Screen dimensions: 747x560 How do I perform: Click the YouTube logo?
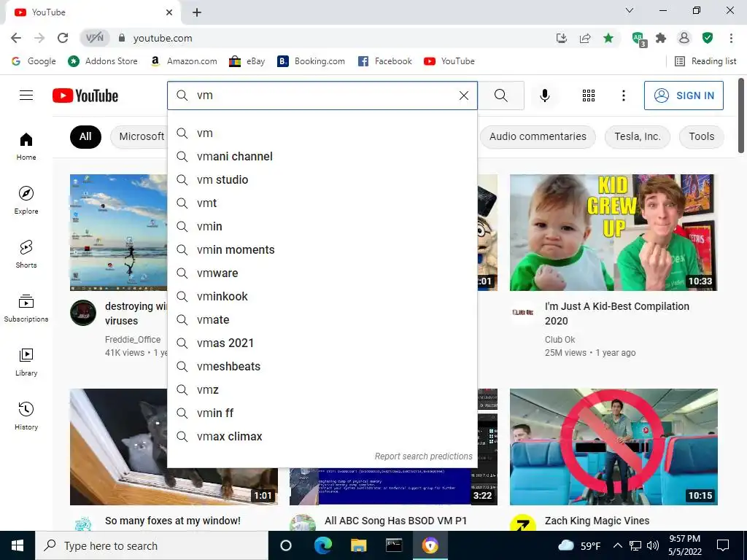point(85,96)
